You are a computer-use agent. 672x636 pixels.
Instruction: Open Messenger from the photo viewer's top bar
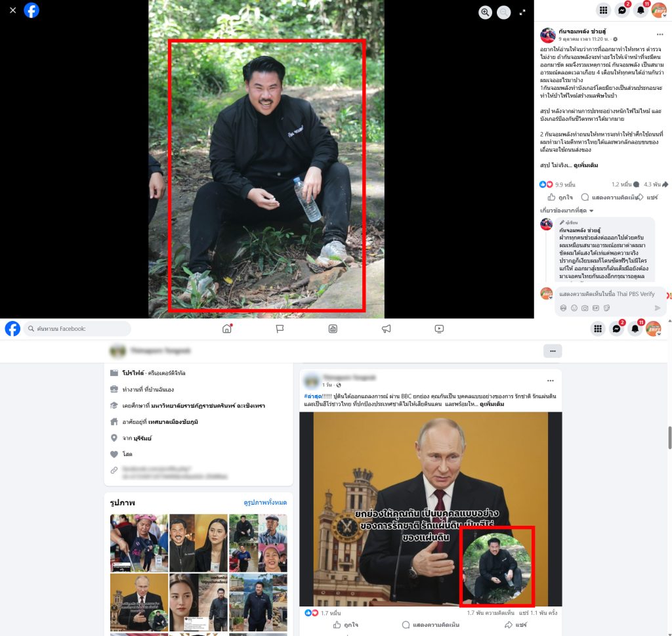[x=622, y=10]
